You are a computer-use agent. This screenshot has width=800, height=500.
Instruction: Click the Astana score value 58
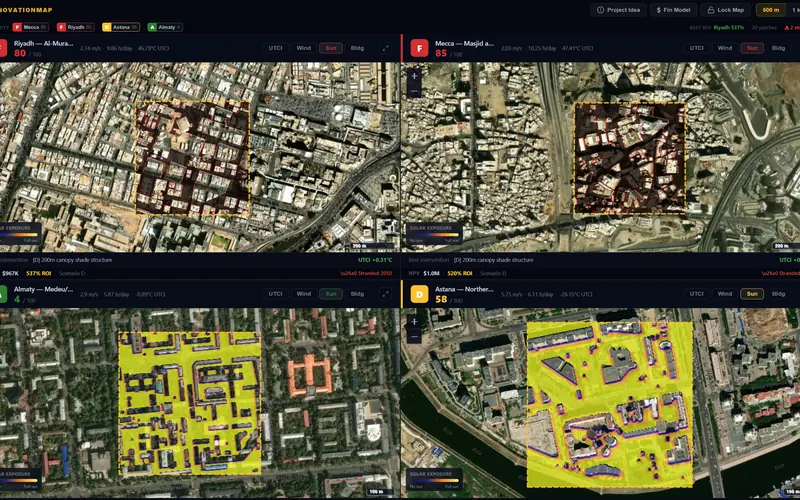(x=441, y=299)
